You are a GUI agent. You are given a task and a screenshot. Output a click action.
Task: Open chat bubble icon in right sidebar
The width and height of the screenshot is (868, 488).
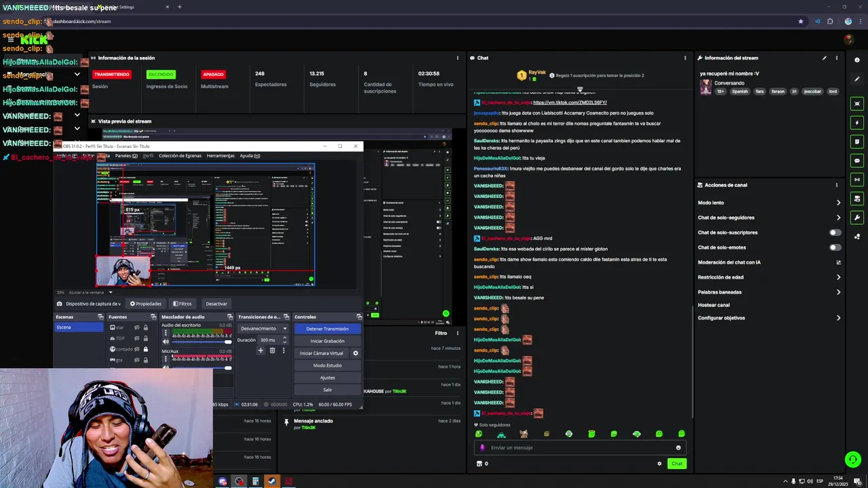(857, 161)
